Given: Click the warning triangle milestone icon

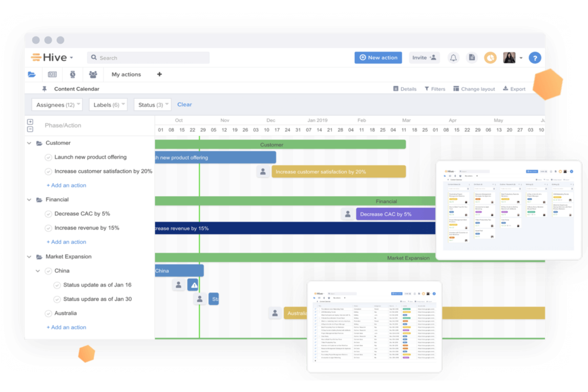Looking at the screenshot, I should tap(193, 285).
